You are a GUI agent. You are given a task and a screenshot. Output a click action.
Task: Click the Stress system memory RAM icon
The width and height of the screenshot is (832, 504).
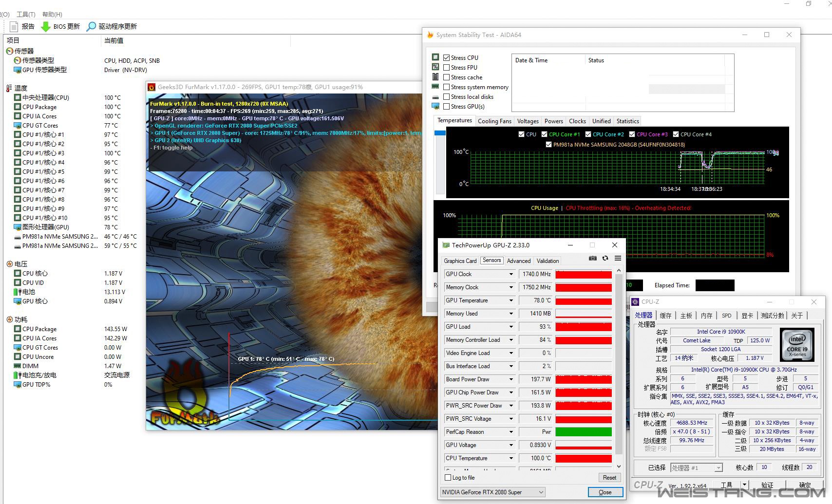tap(435, 87)
